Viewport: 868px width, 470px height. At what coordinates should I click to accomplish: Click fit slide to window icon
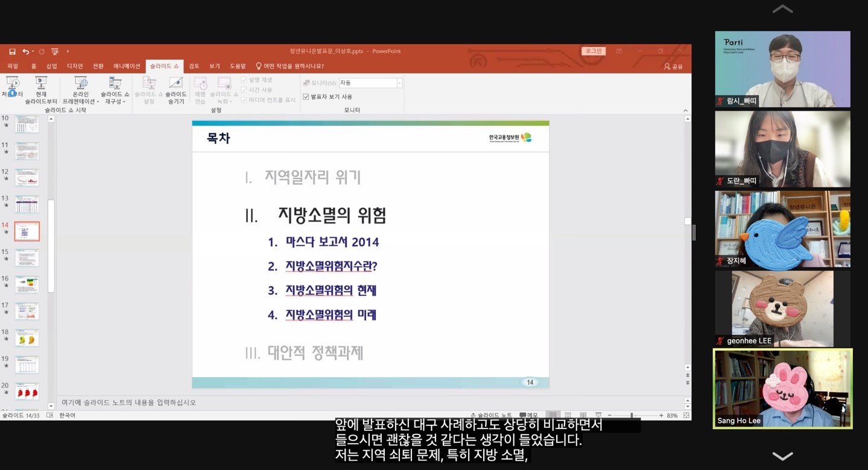click(686, 415)
